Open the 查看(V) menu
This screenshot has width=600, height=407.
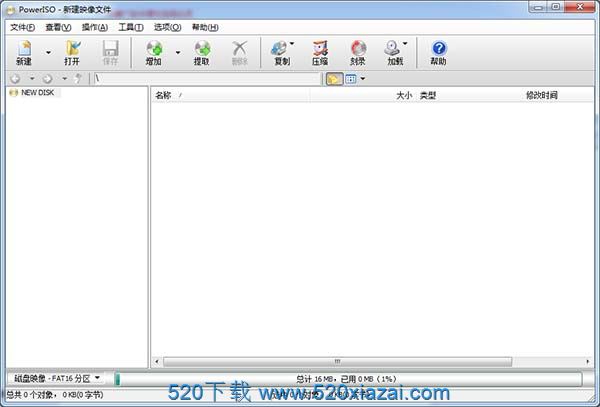58,27
